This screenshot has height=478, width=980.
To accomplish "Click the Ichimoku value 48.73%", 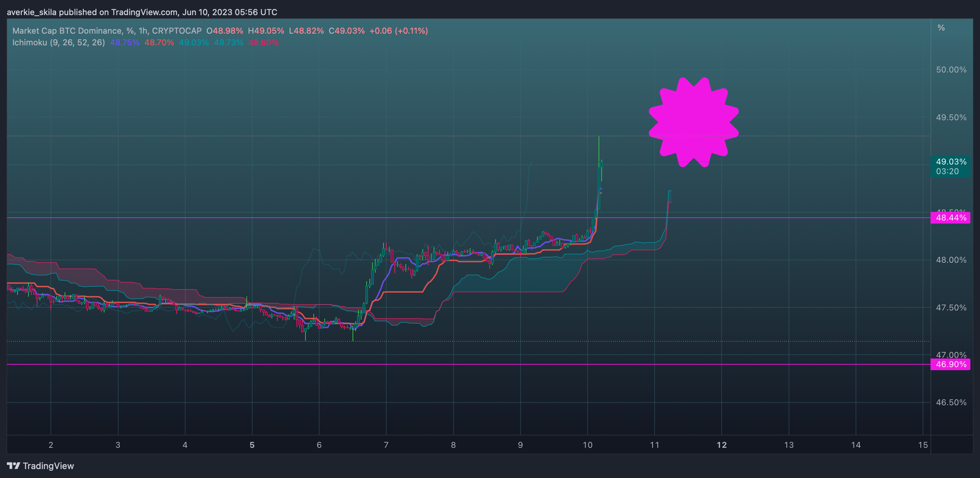I will (x=229, y=43).
